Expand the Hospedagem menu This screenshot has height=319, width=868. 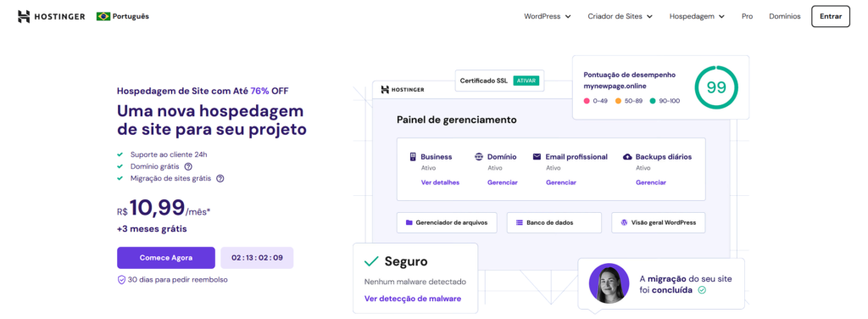coord(697,17)
